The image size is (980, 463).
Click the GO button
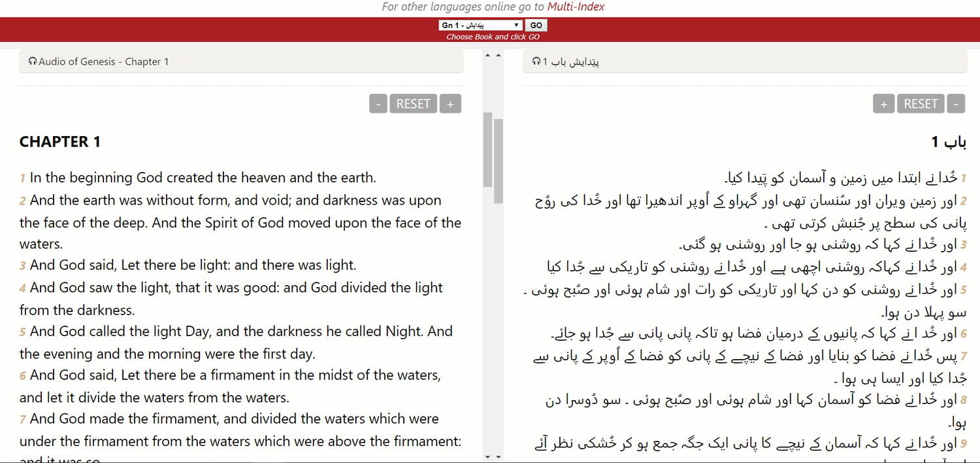(x=536, y=26)
